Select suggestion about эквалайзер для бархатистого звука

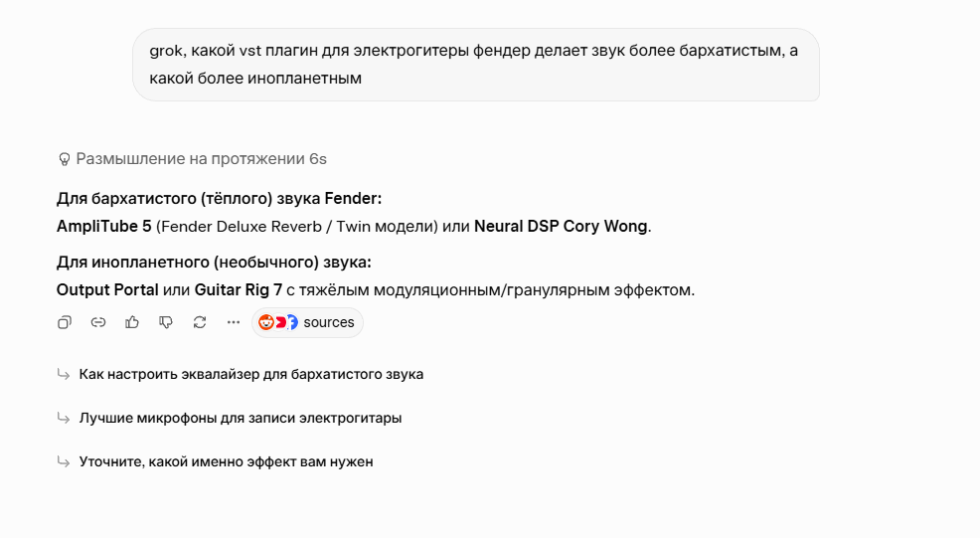pos(251,374)
